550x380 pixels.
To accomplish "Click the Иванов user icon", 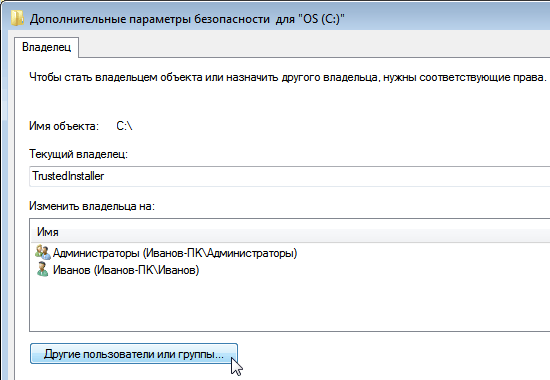I will (42, 269).
